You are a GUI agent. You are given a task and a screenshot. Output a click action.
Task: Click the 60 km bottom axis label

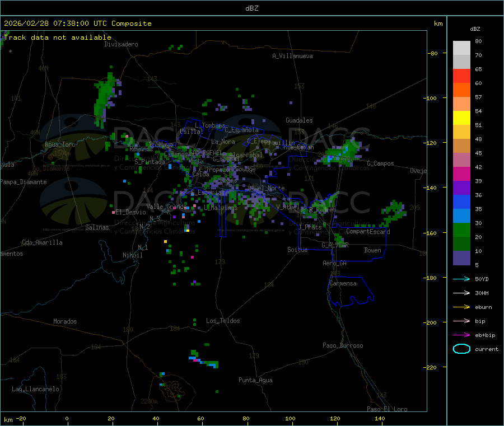click(x=200, y=418)
